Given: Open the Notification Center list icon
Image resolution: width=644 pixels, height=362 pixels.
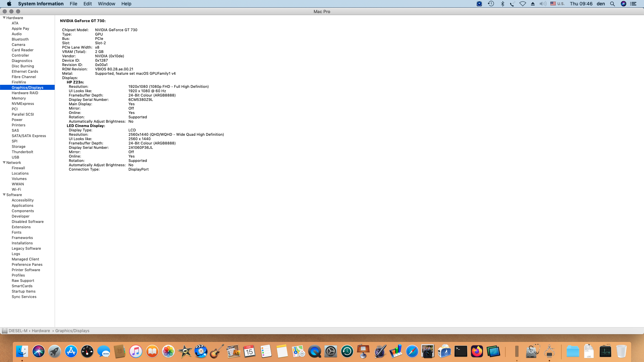Looking at the screenshot, I should (633, 4).
